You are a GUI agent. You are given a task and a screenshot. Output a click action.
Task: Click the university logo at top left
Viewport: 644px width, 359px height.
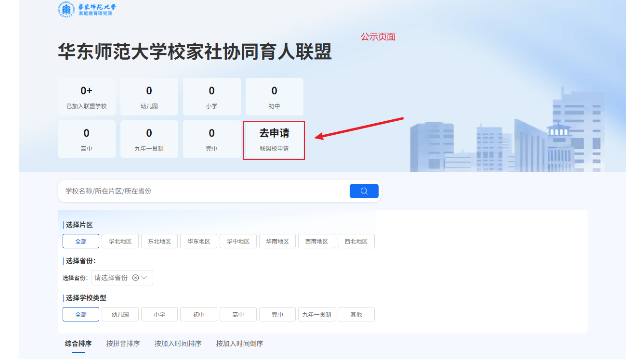[x=87, y=10]
